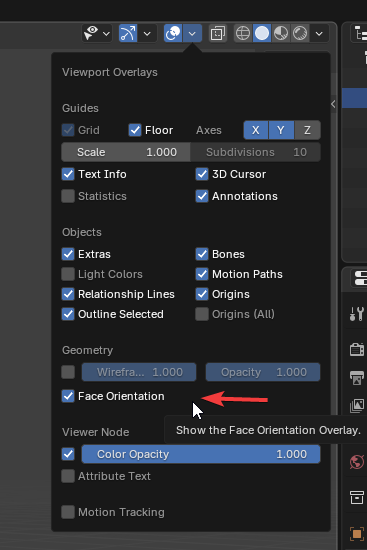Enable the Statistics checkbox
Screen dimensions: 367x550
[x=68, y=196]
